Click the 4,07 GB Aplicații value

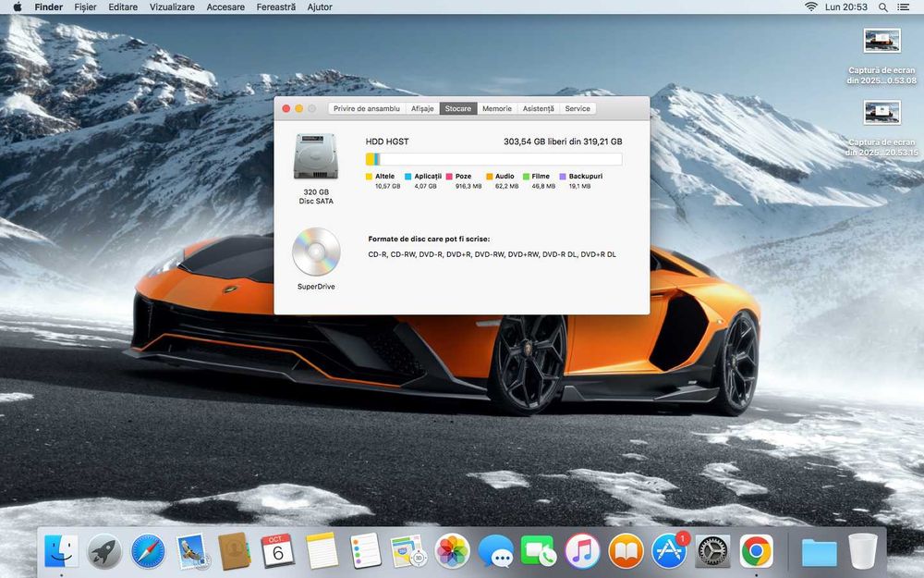pyautogui.click(x=425, y=187)
